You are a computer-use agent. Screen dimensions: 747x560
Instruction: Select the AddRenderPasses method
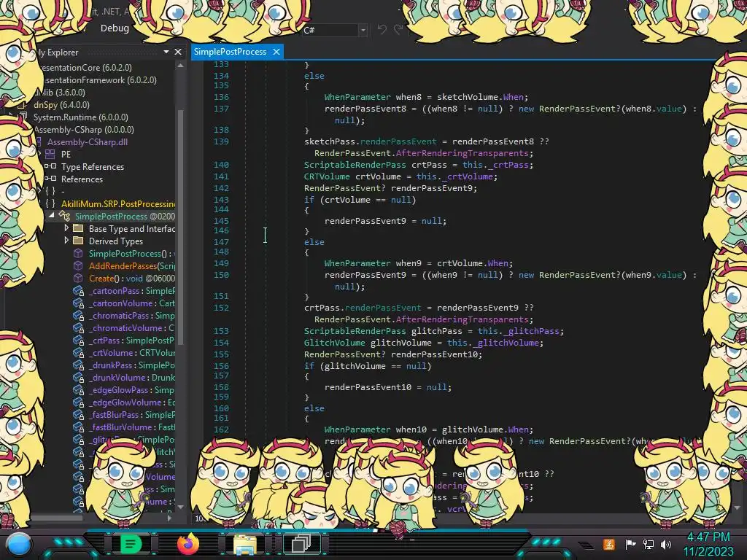tap(132, 265)
